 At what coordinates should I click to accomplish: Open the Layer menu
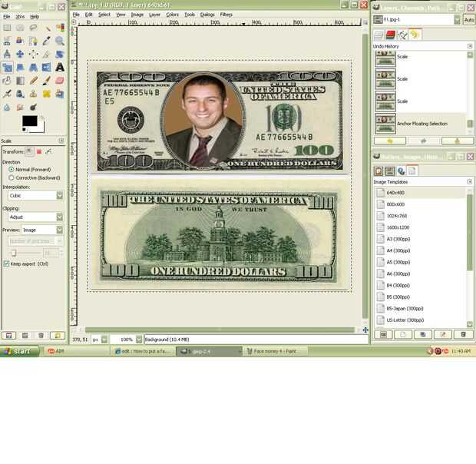pyautogui.click(x=154, y=15)
